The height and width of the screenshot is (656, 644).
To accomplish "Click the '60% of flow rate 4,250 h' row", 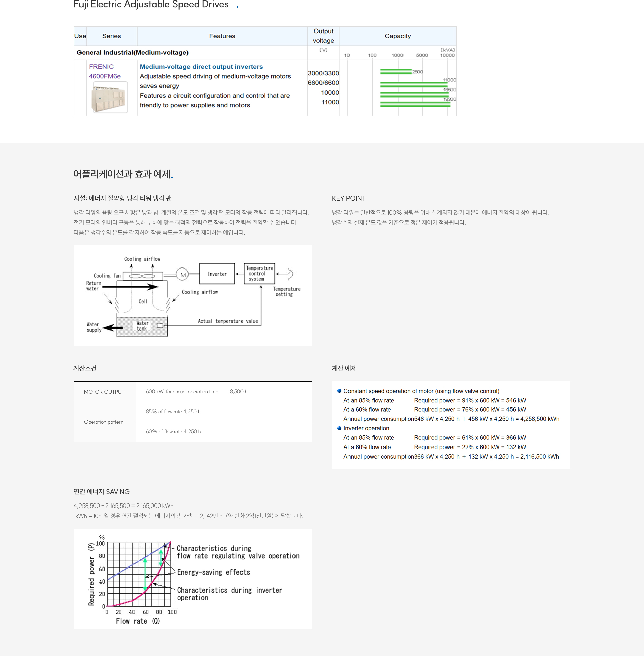I will point(224,432).
